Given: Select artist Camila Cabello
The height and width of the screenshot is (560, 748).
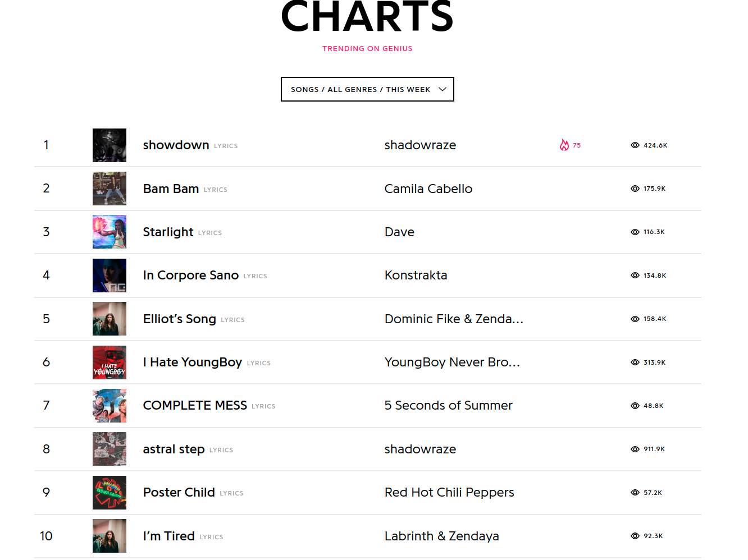Looking at the screenshot, I should pos(428,189).
